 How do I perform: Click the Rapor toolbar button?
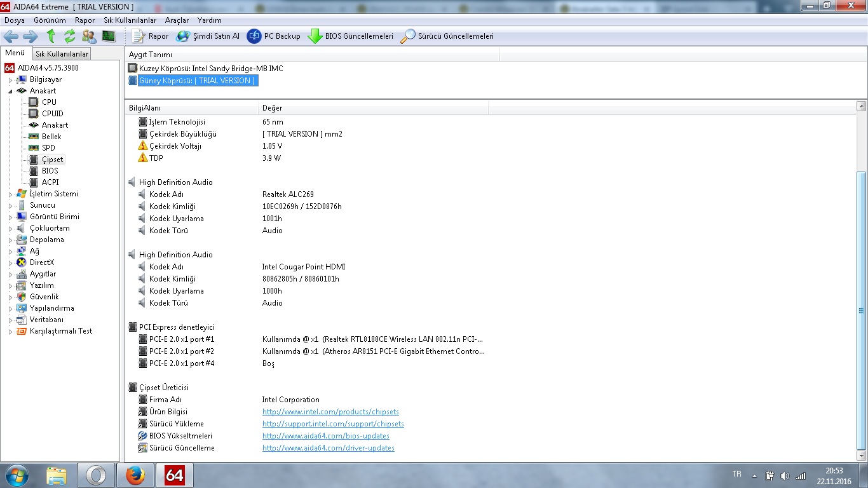[x=151, y=36]
